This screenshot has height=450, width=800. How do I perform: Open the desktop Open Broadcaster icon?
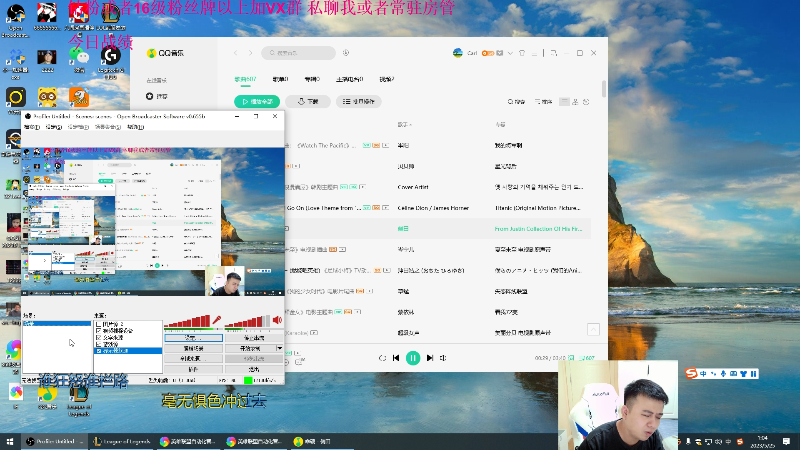tap(15, 20)
